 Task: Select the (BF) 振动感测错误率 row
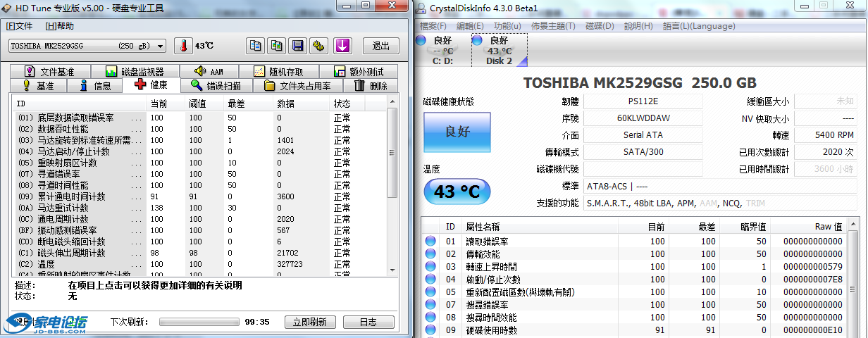(x=200, y=230)
